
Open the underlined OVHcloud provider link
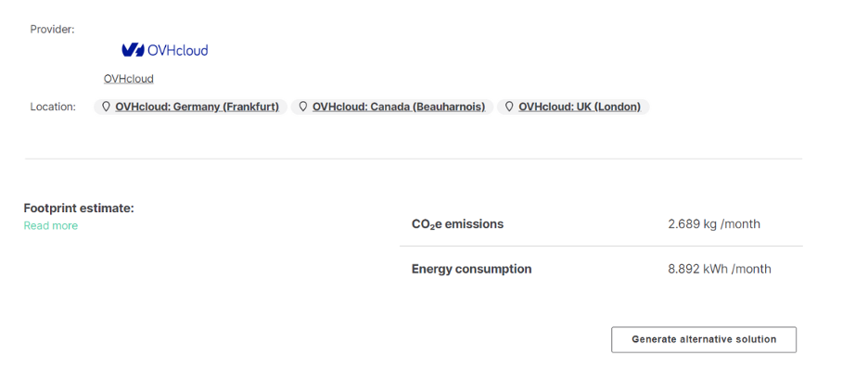(x=128, y=79)
